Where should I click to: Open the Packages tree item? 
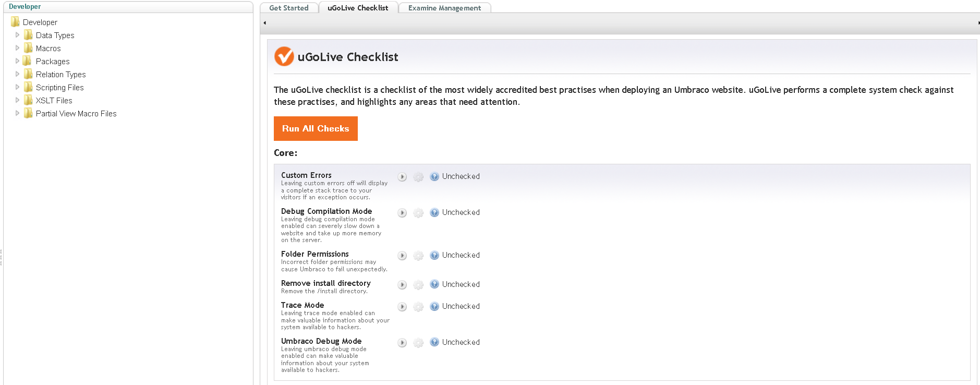[53, 62]
